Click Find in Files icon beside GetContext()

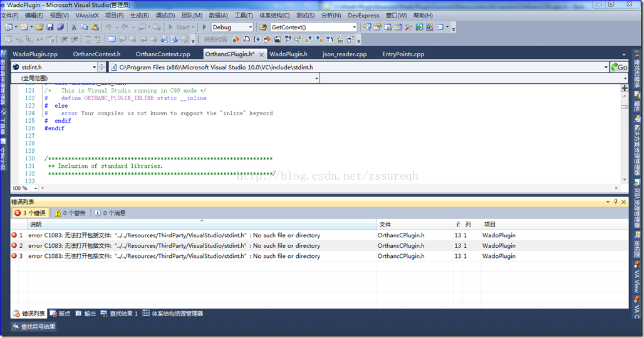coord(263,27)
